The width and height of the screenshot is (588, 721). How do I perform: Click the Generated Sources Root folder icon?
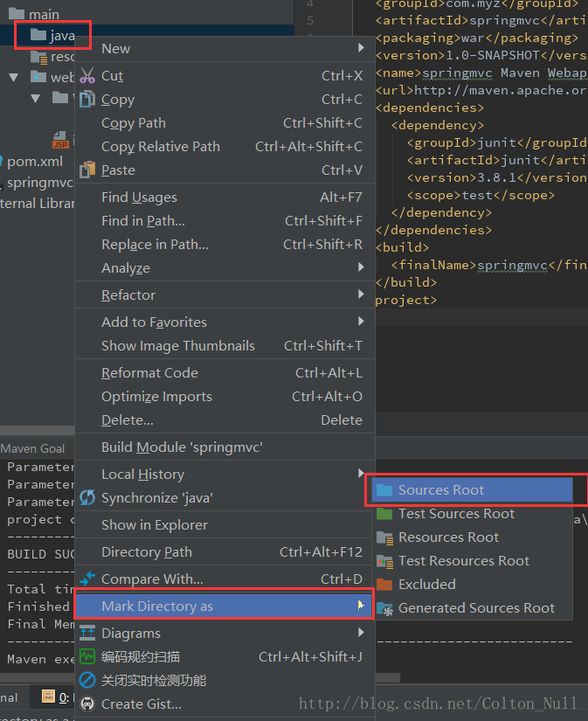coord(384,608)
